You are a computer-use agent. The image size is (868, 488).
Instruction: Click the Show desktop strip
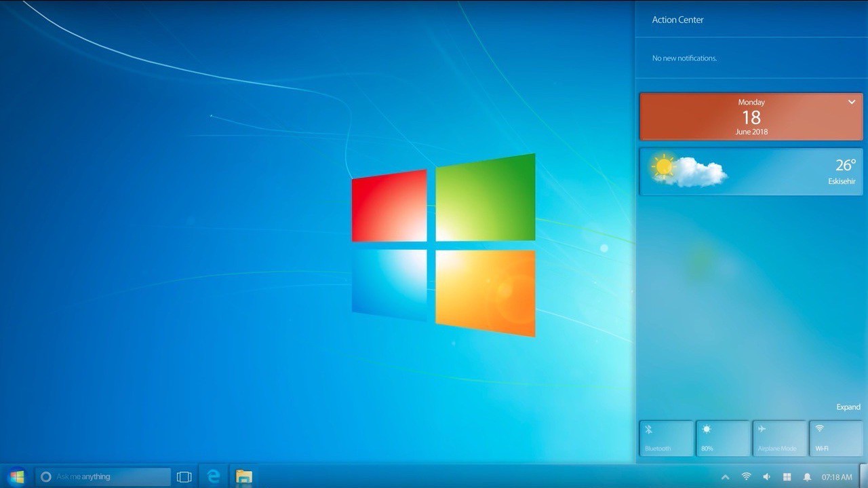pos(864,476)
